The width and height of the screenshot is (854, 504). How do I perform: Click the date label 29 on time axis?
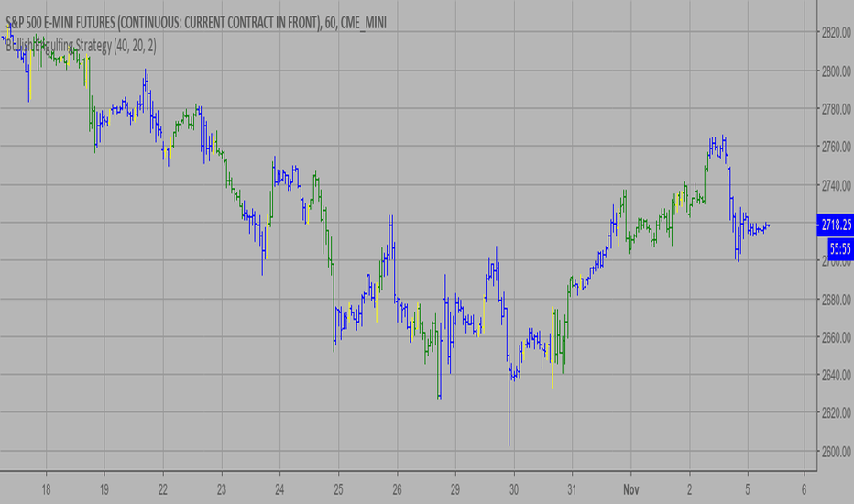455,490
